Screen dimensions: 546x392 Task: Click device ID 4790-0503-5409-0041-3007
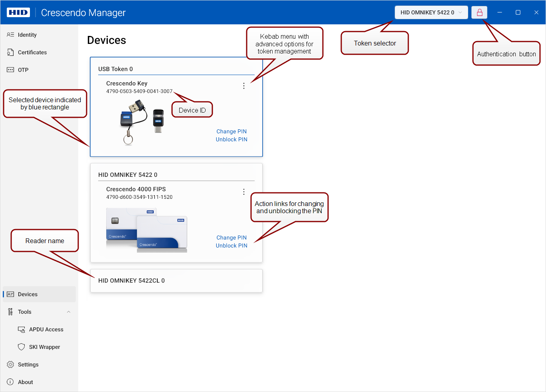coord(139,91)
